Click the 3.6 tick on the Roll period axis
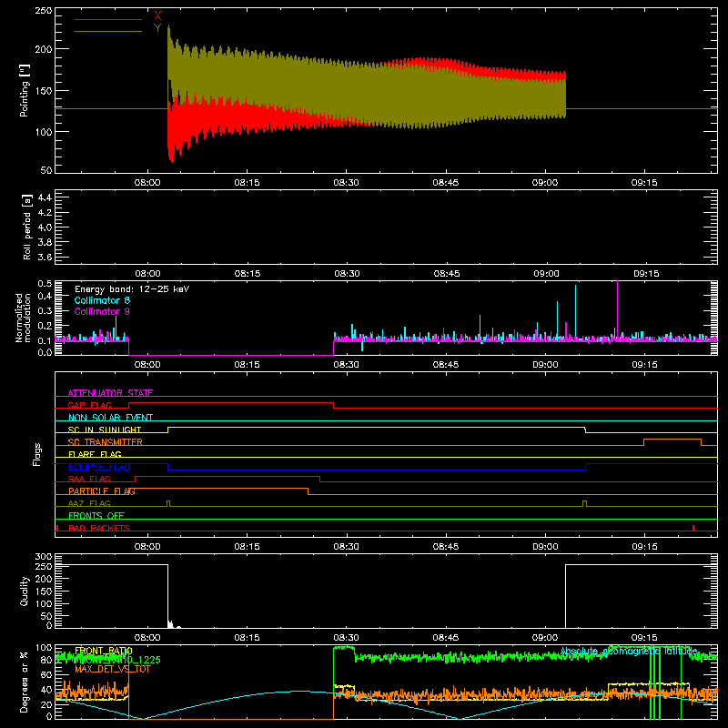This screenshot has height=728, width=728. tap(45, 257)
